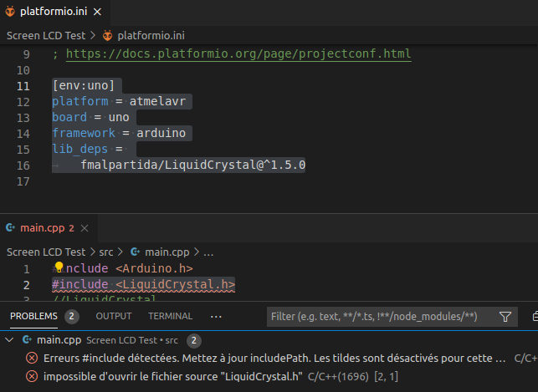Collapse the main.cpp problems group
Image resolution: width=538 pixels, height=392 pixels.
9,340
